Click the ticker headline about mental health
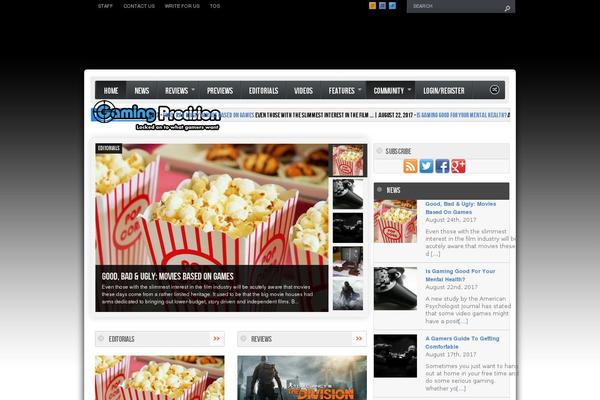This screenshot has width=600, height=400. point(461,115)
